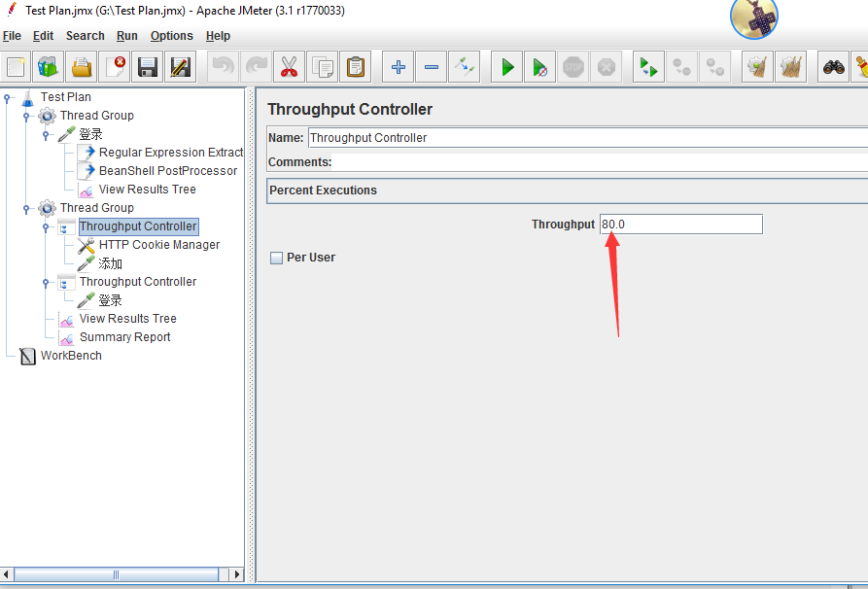Select the WorkBench node
This screenshot has width=868, height=589.
click(71, 356)
